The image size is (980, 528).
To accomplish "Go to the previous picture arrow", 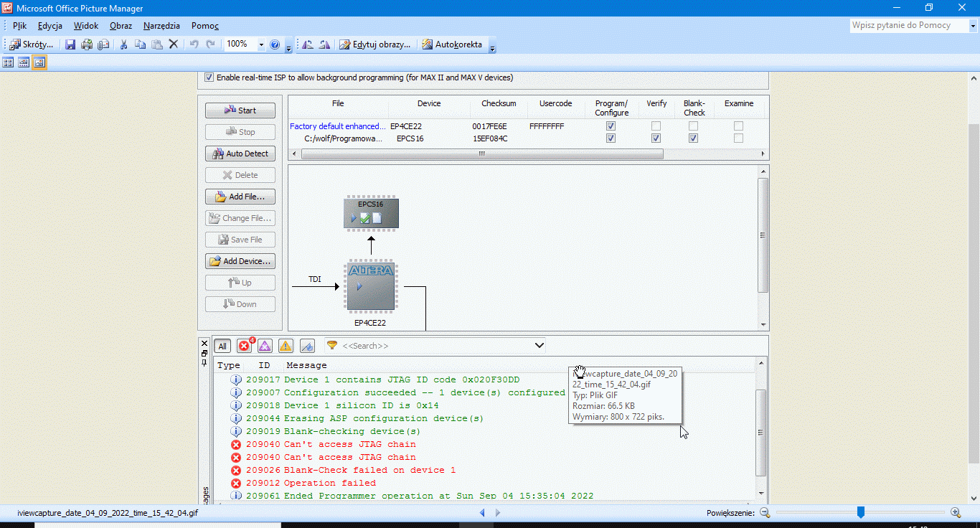I will point(482,512).
